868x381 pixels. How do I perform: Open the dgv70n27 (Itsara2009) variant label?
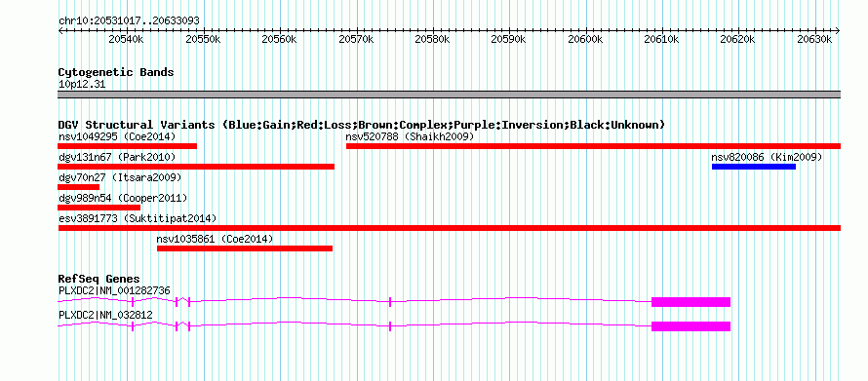(120, 178)
